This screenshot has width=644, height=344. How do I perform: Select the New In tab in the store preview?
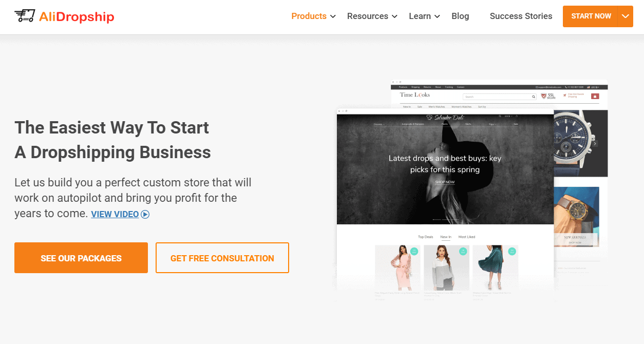point(446,237)
